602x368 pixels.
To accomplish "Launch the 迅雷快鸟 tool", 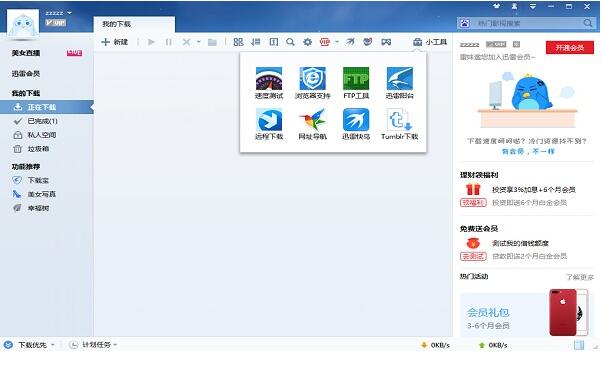I will coord(356,124).
